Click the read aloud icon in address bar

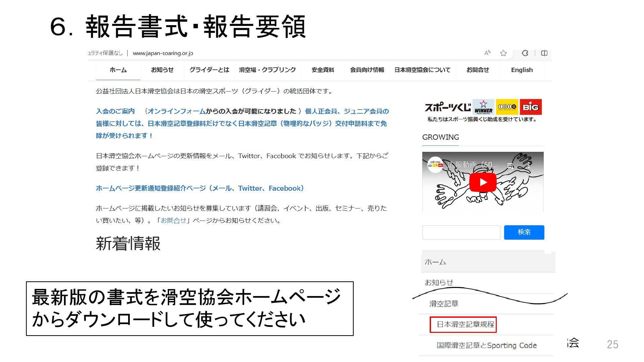click(x=487, y=53)
